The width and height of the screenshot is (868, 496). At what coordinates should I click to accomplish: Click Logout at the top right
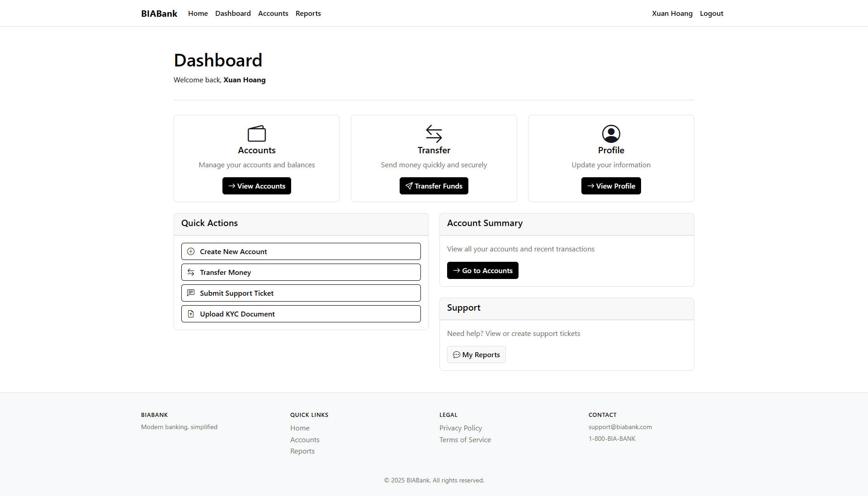click(711, 13)
